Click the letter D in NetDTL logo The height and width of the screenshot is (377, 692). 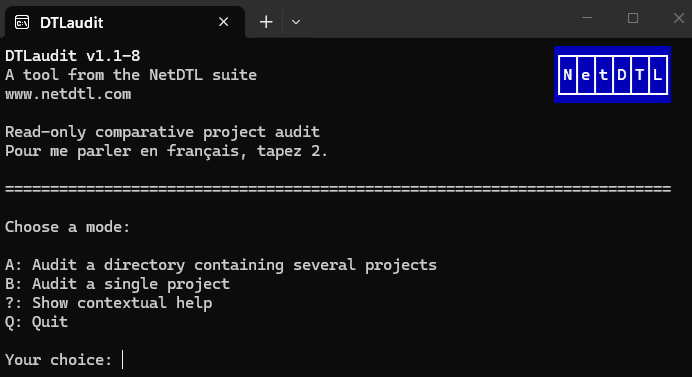[x=621, y=75]
